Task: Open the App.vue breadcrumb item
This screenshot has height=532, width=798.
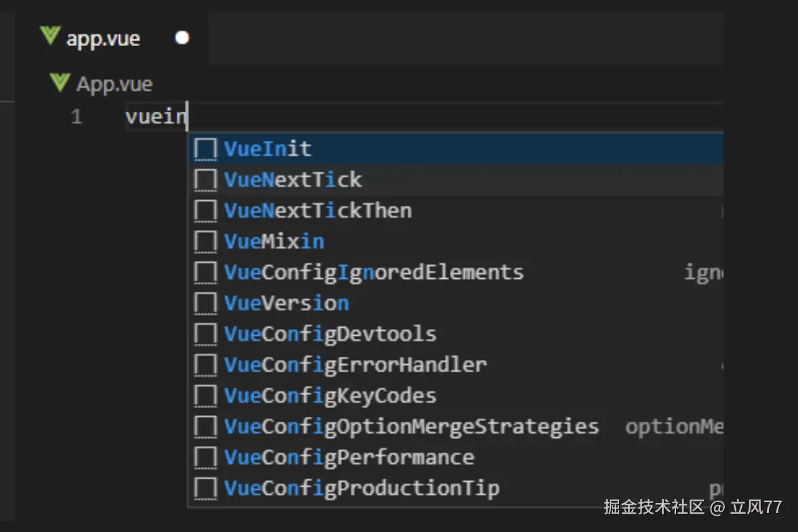Action: pyautogui.click(x=114, y=85)
